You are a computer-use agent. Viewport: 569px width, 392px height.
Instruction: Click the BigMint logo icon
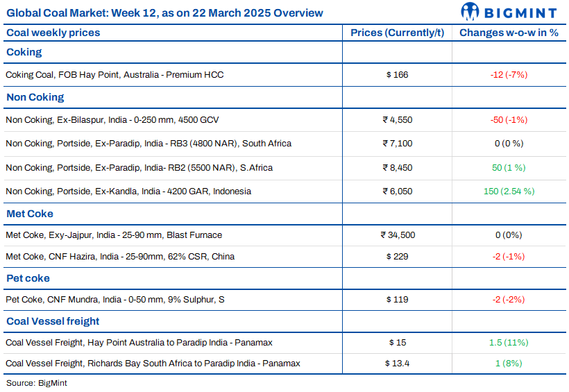[470, 12]
